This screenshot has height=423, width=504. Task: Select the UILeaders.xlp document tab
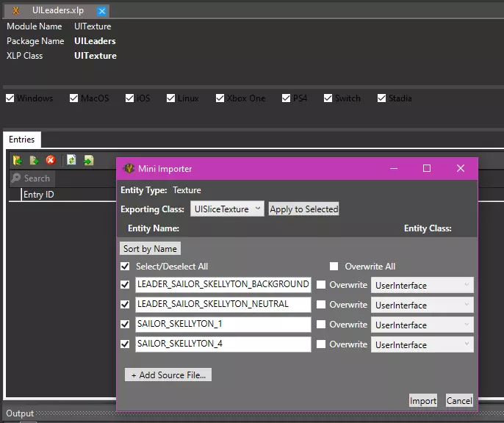click(57, 11)
